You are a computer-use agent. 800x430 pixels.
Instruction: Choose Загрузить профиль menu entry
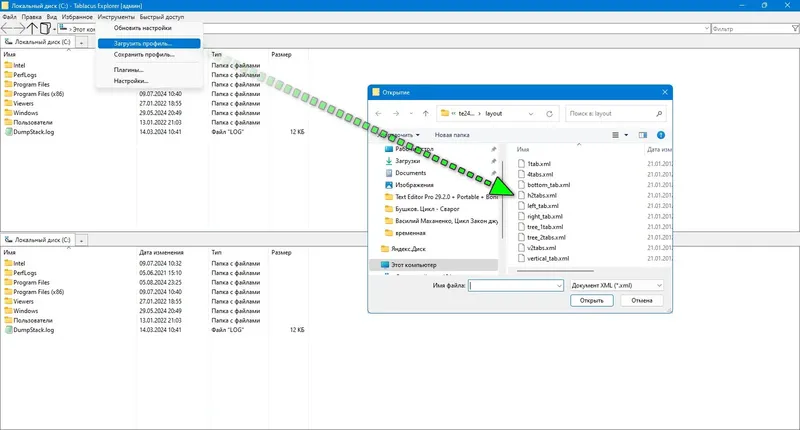tap(149, 43)
